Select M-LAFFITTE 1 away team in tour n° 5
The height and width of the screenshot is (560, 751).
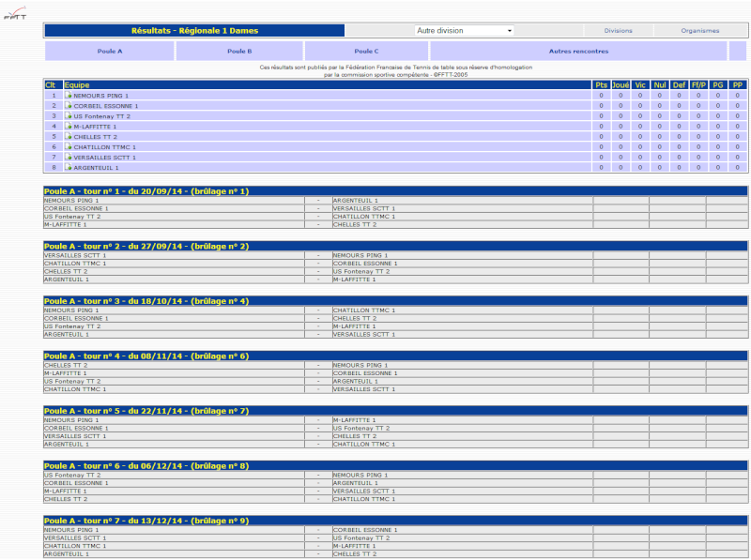point(355,420)
